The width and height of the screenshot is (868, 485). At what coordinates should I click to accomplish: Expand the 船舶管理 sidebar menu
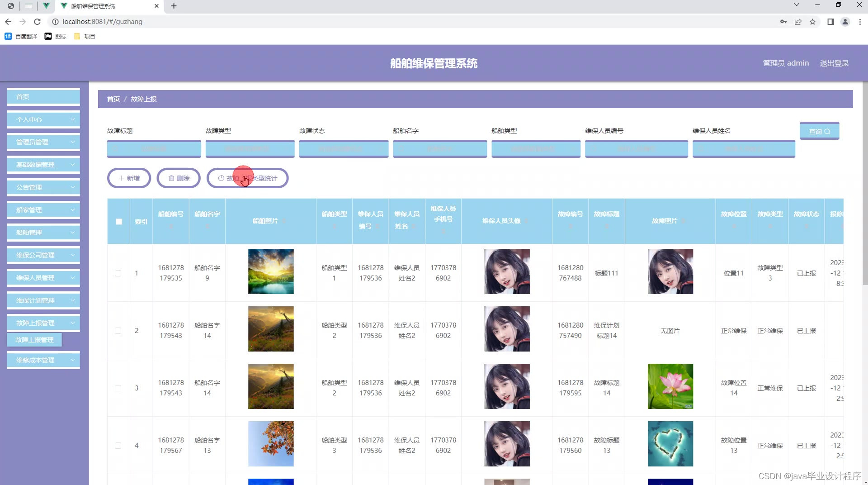43,233
